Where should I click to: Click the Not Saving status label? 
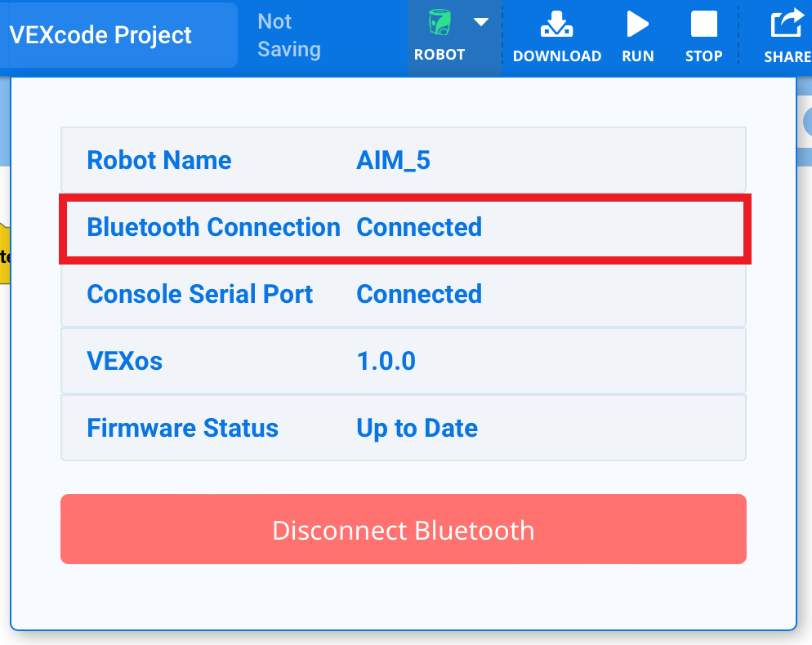288,37
